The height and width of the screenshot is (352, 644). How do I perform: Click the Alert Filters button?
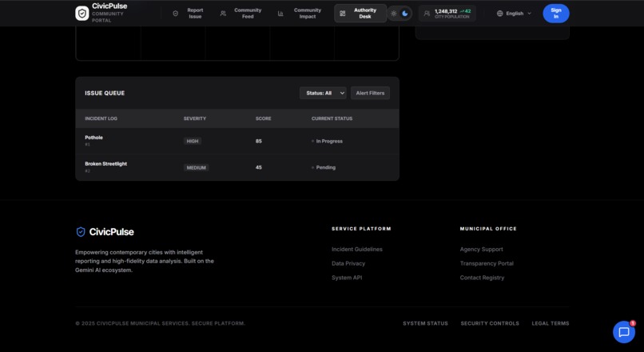click(x=370, y=93)
